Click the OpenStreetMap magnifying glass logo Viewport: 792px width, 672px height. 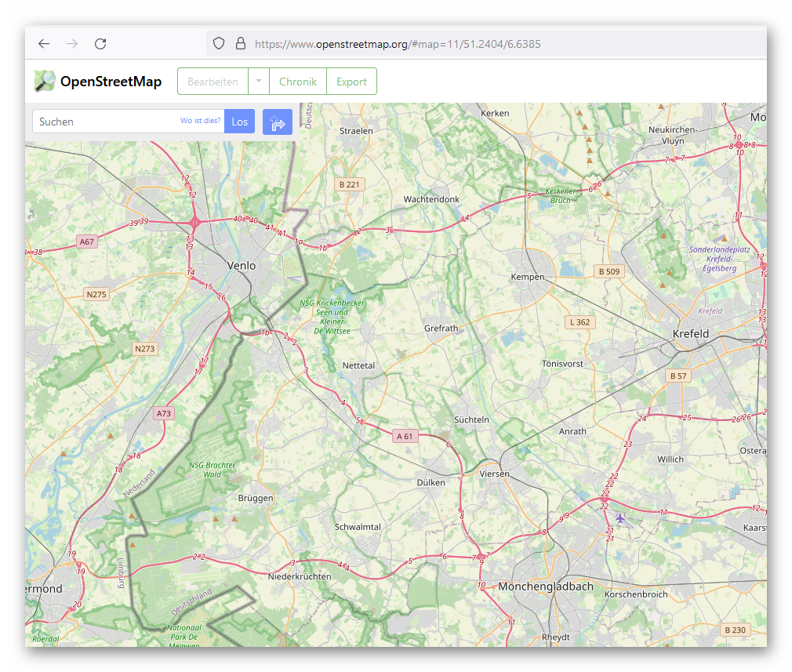pyautogui.click(x=45, y=81)
